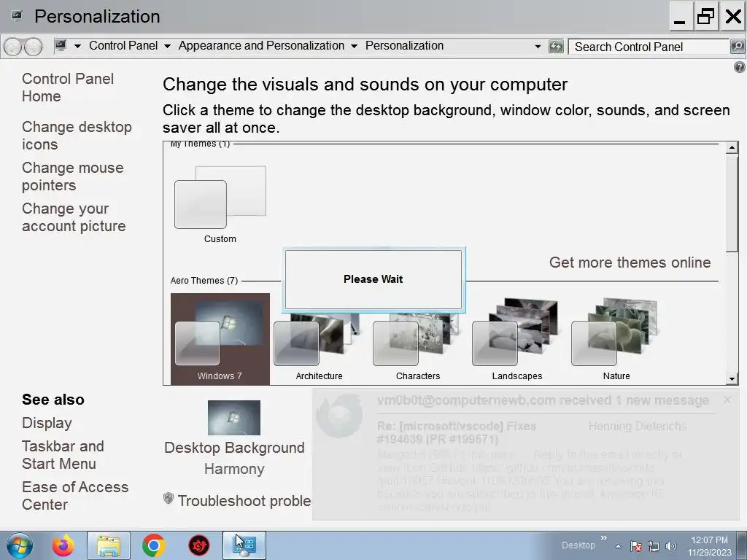Open Change your account picture link
This screenshot has width=747, height=560.
[74, 217]
